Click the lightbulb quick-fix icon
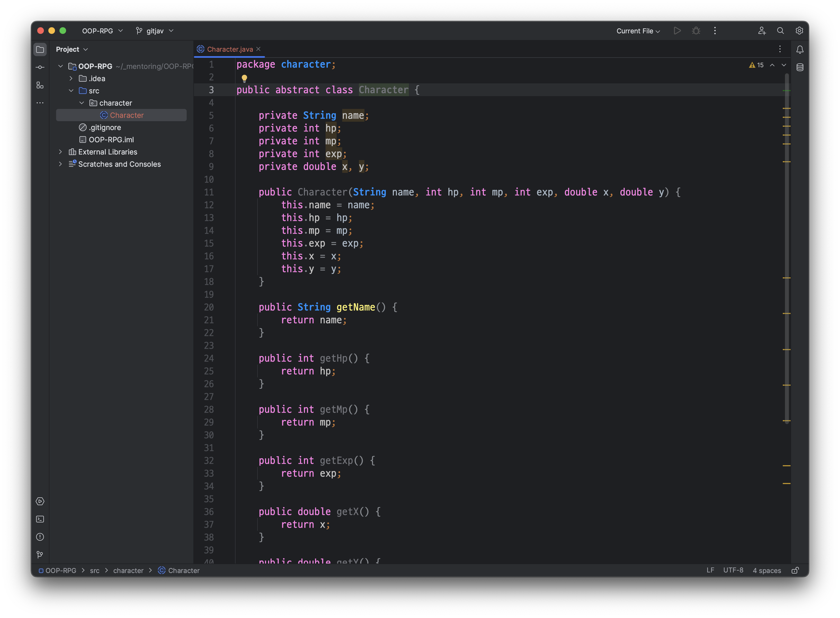This screenshot has height=618, width=840. tap(244, 78)
